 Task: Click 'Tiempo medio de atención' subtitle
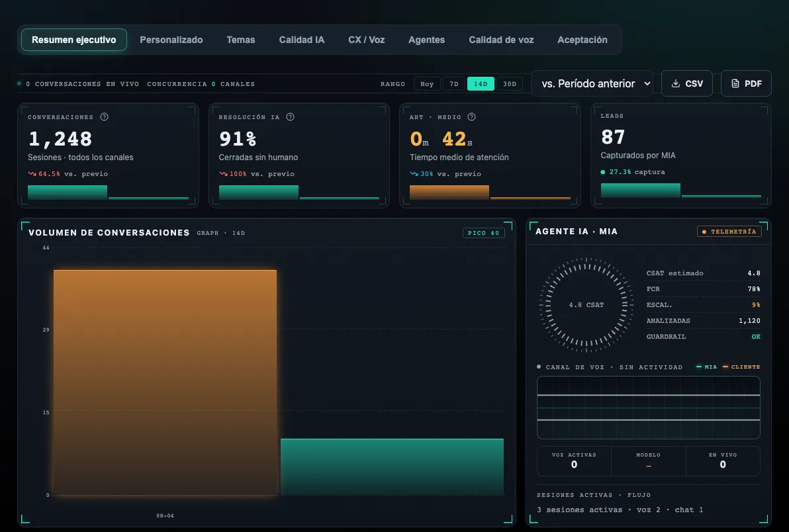pyautogui.click(x=459, y=157)
